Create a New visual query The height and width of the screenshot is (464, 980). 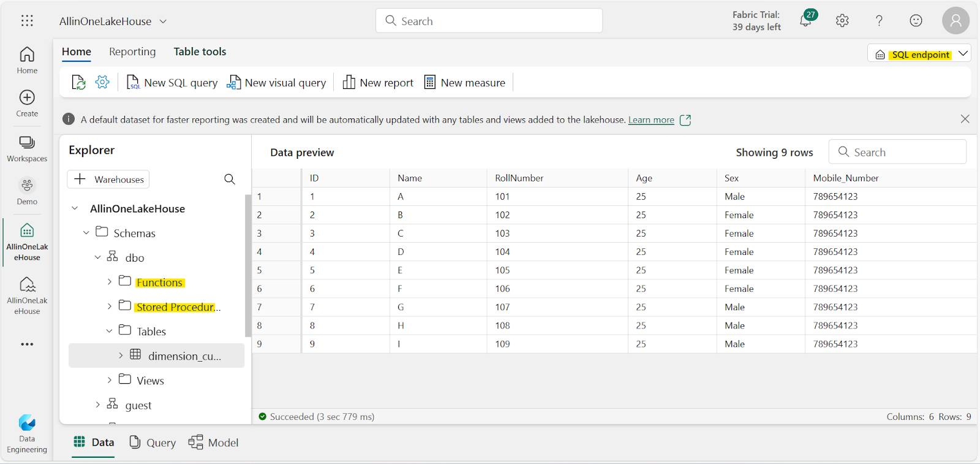click(276, 82)
